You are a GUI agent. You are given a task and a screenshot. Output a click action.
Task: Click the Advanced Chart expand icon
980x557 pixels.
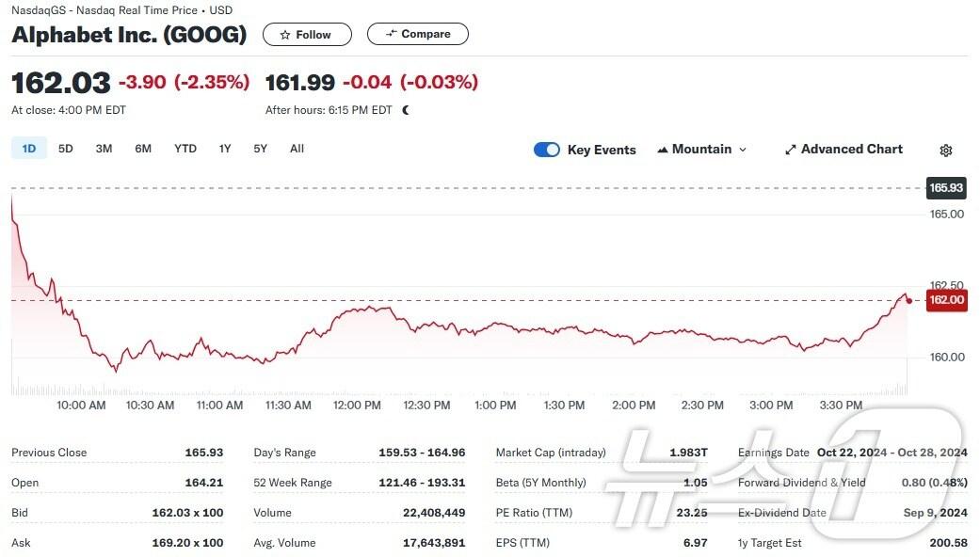tap(791, 150)
